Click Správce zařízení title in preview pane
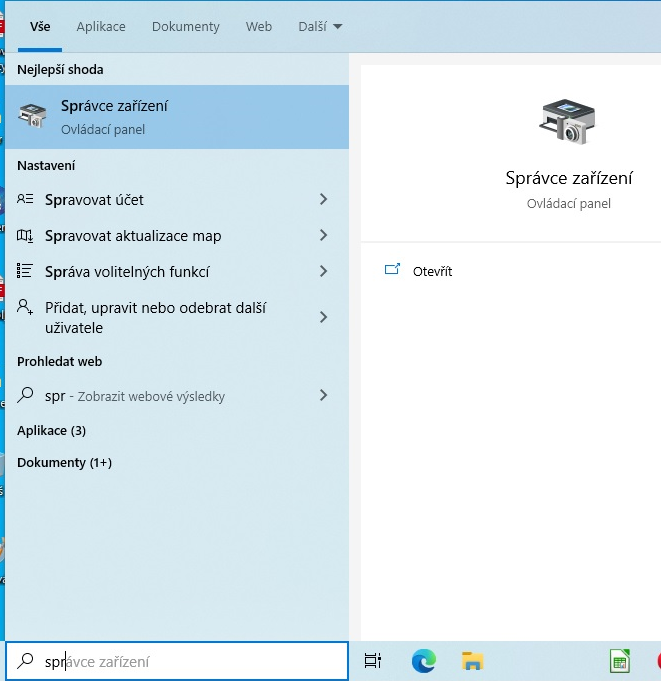The width and height of the screenshot is (661, 681). [x=569, y=178]
